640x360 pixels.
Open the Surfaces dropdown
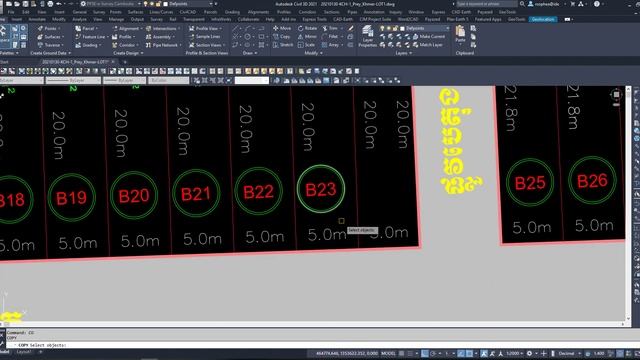click(x=51, y=36)
